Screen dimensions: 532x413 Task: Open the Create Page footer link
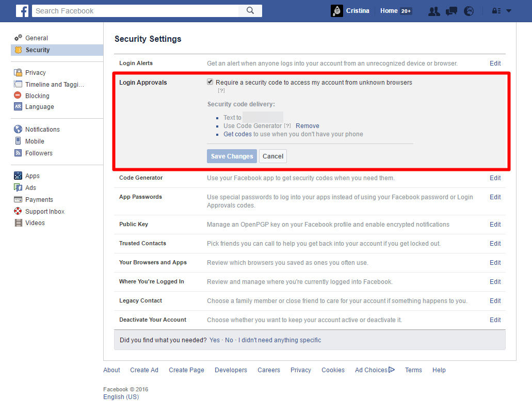(x=187, y=370)
